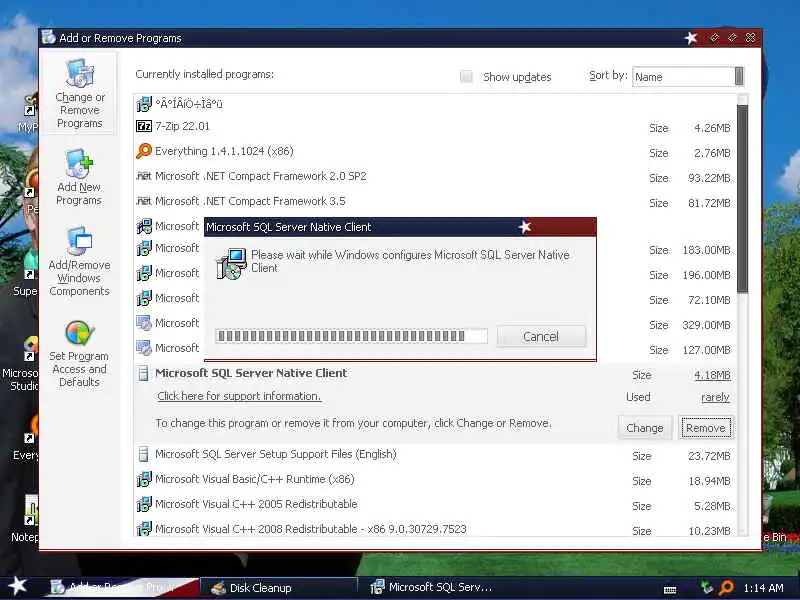
Task: Open the Add/Remove Windows Components sidebar icon
Action: coord(80,241)
